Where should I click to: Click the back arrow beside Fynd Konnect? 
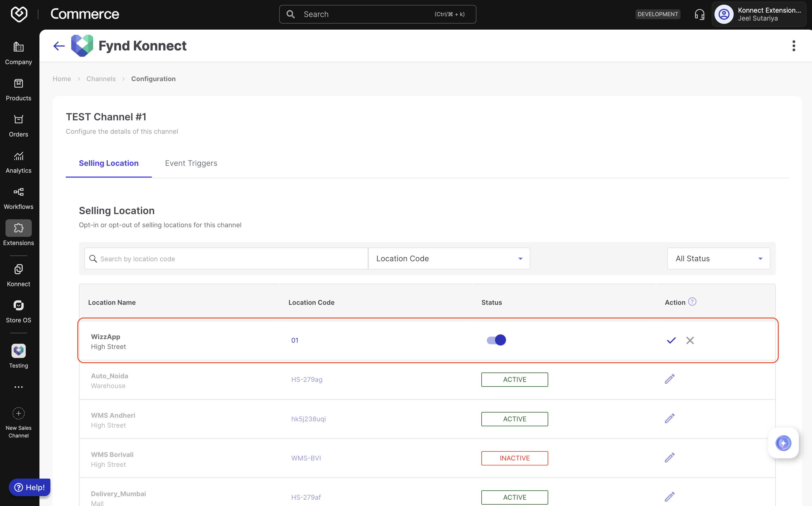(59, 46)
